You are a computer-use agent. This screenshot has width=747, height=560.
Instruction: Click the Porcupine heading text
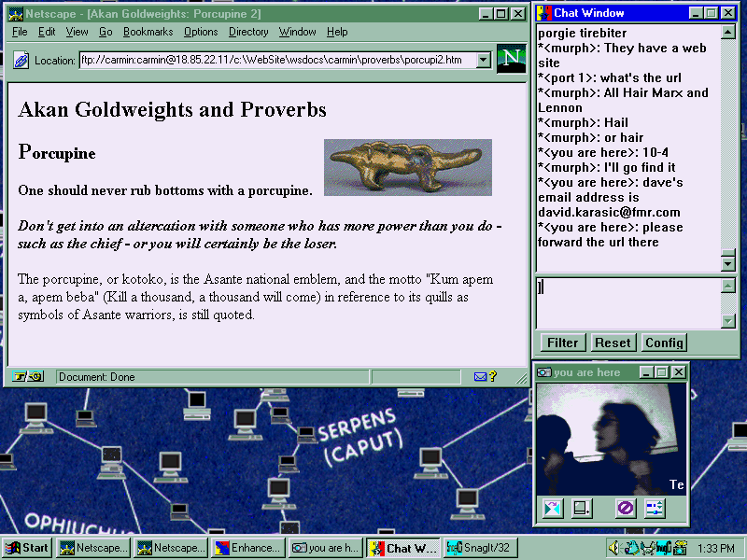[57, 152]
